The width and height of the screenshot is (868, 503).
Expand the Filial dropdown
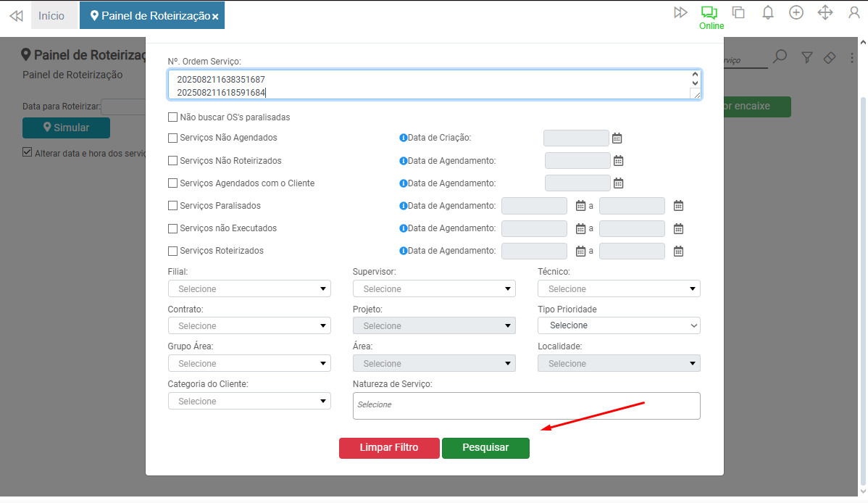(249, 288)
